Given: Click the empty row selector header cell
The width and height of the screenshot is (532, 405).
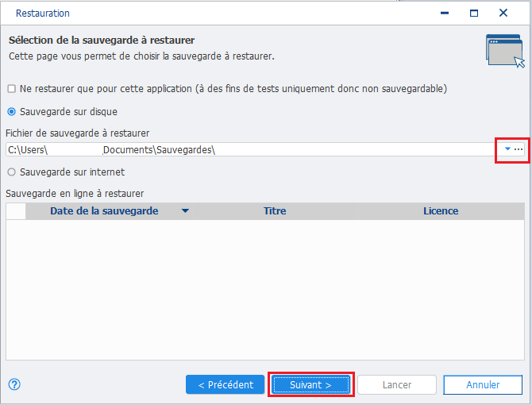Looking at the screenshot, I should (x=16, y=211).
